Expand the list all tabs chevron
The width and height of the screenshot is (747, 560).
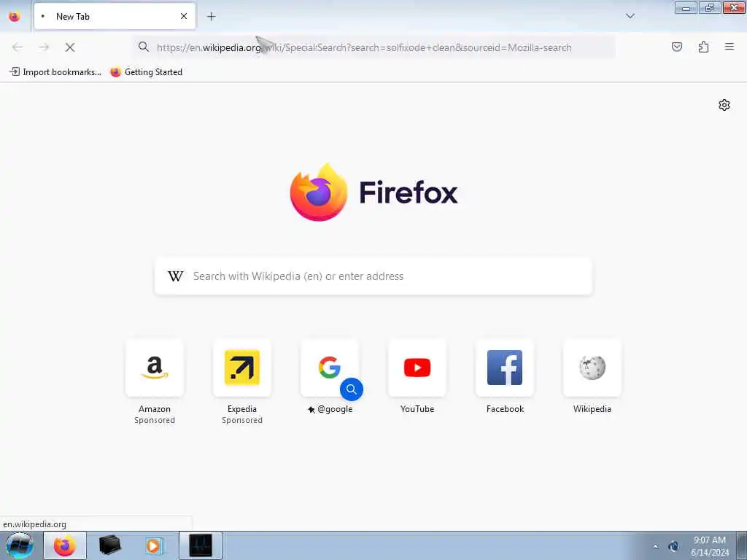[630, 16]
